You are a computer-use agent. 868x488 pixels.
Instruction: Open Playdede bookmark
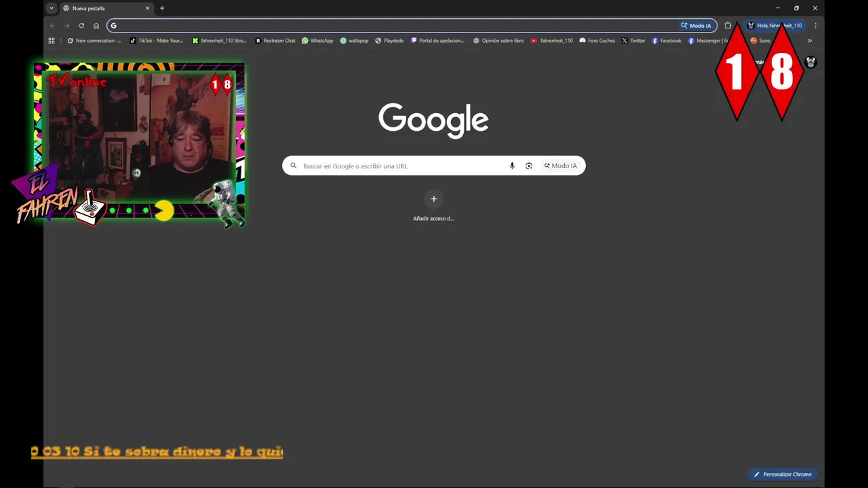click(x=389, y=41)
